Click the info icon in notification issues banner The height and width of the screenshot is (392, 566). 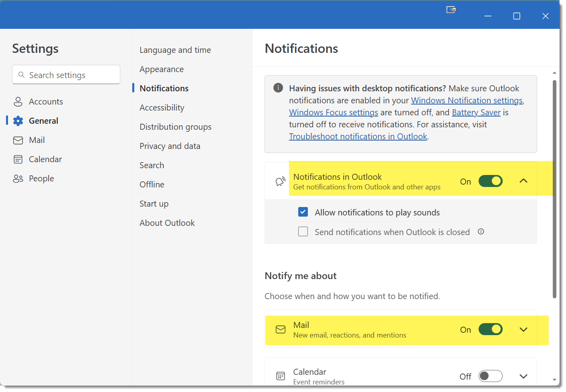(278, 88)
